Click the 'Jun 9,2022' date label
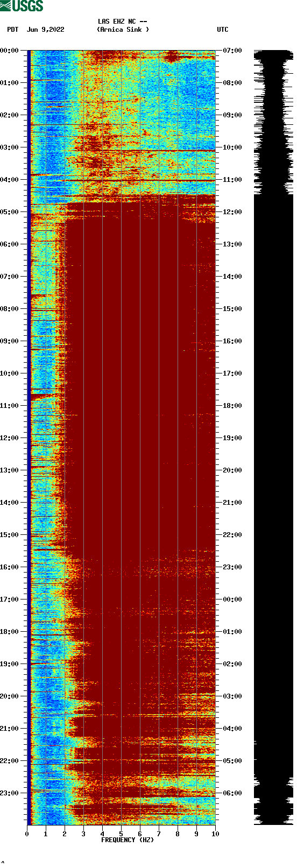Screen dimensions: 297x868 (45, 30)
